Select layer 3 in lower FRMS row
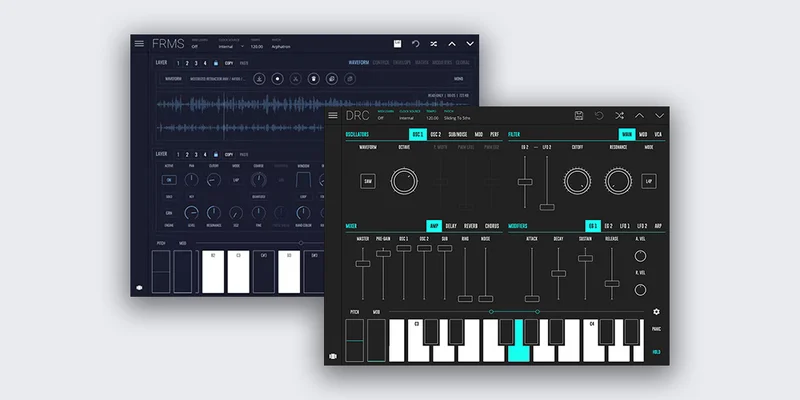This screenshot has height=400, width=800. pos(196,155)
